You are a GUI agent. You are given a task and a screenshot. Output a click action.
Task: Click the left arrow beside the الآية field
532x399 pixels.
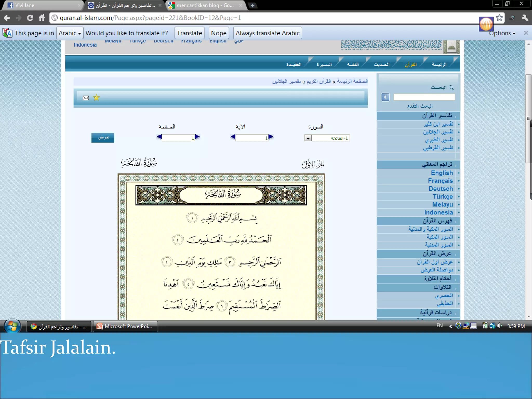(x=233, y=137)
